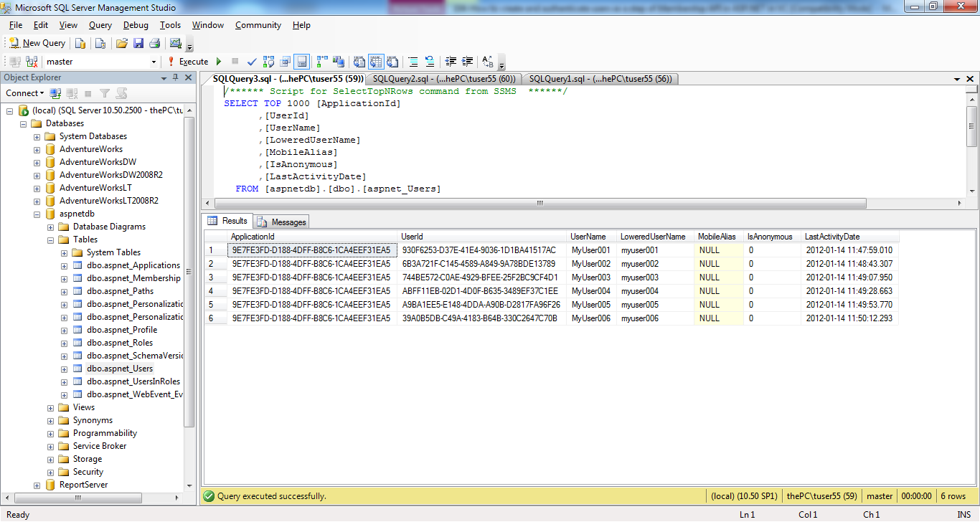Click the Object Explorer vertical scrollbar
The width and height of the screenshot is (980, 522).
point(189,271)
